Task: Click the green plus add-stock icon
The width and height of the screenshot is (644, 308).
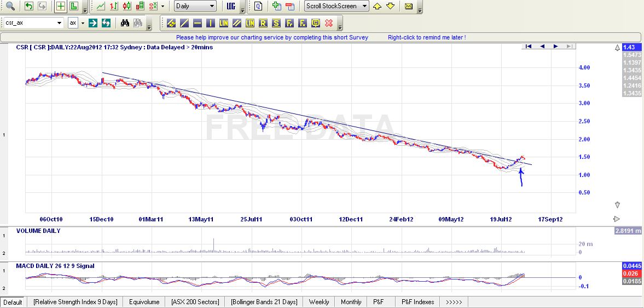Action: click(x=277, y=6)
